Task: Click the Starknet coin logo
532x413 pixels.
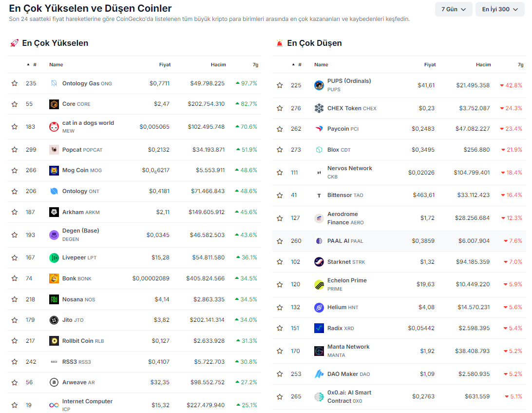Action: coord(319,262)
